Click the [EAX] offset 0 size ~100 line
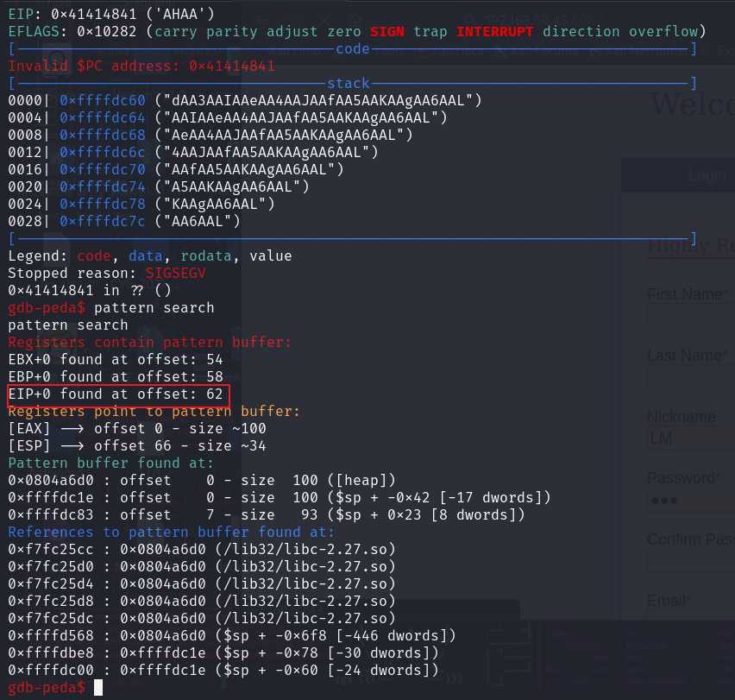735x700 pixels. coord(137,428)
